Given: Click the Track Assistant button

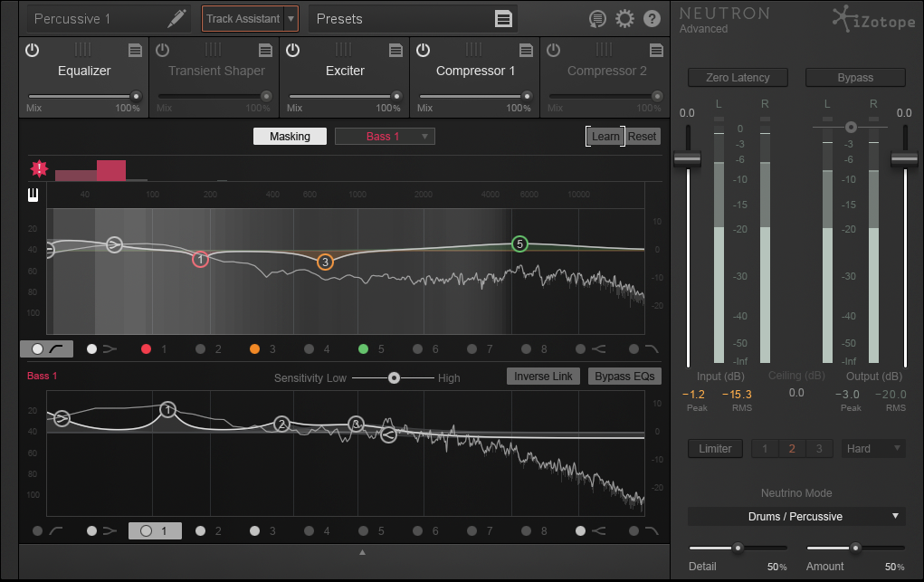Looking at the screenshot, I should tap(243, 19).
